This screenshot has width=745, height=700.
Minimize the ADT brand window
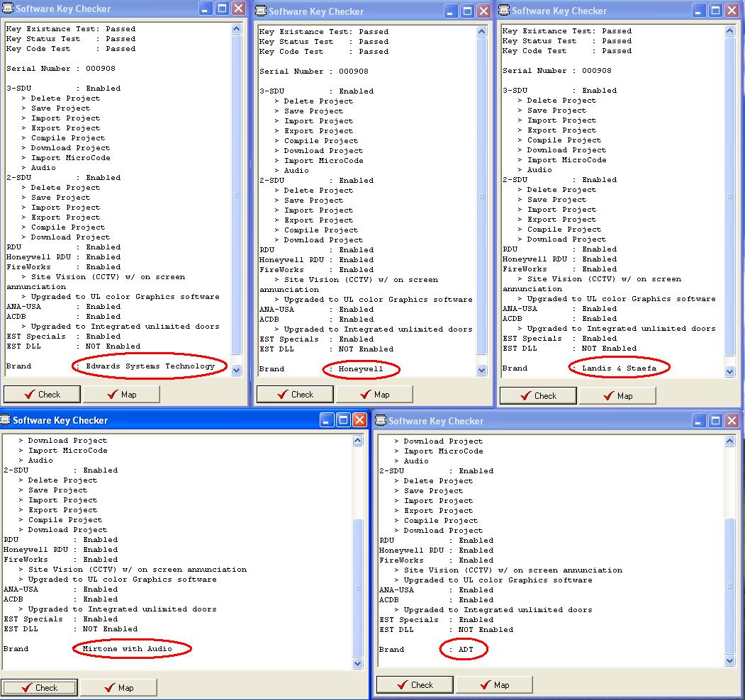point(698,421)
